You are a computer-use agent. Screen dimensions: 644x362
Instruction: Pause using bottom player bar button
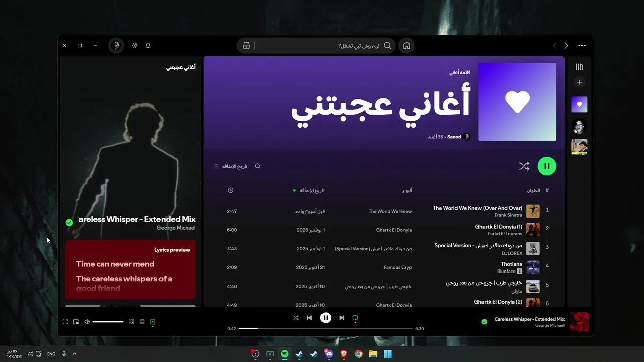click(x=326, y=318)
